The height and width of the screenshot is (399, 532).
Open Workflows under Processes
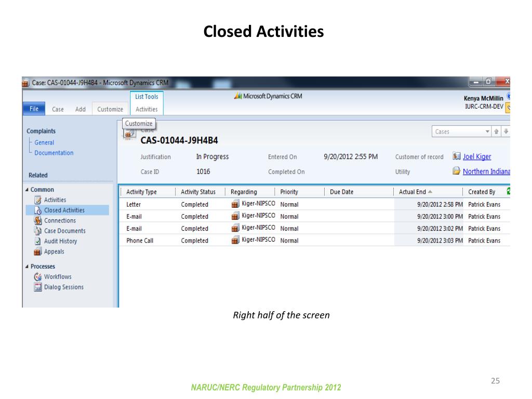point(58,276)
